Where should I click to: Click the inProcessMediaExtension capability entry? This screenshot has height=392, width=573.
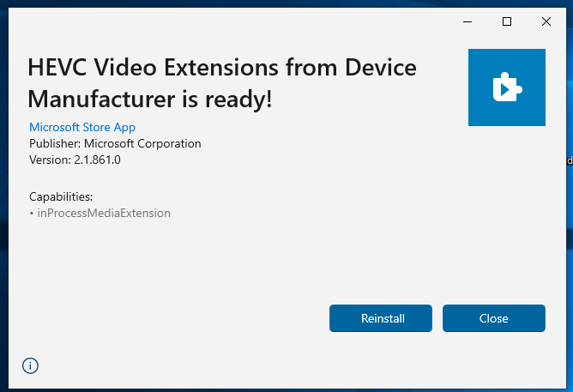pos(100,213)
